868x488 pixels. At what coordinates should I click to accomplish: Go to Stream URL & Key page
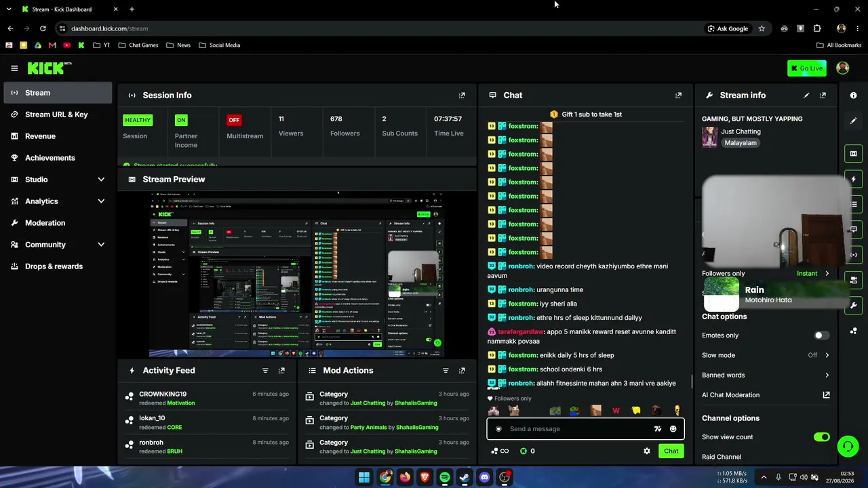58,115
